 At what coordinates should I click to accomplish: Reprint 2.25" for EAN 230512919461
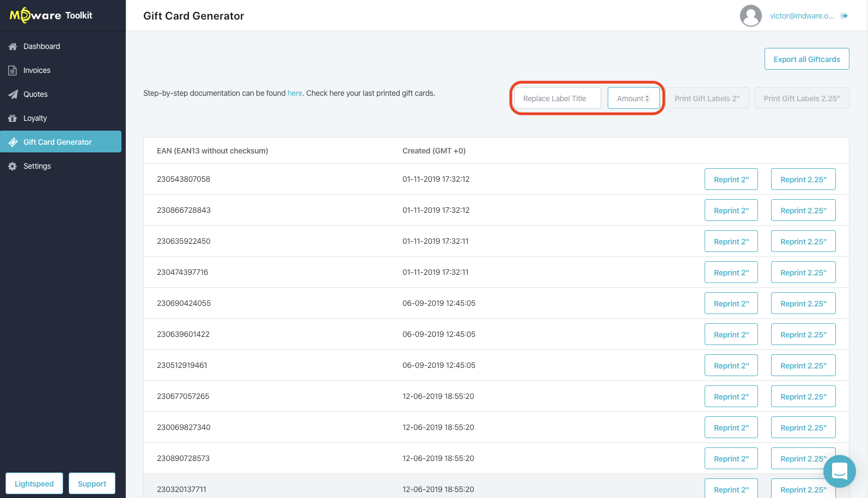[x=803, y=365]
